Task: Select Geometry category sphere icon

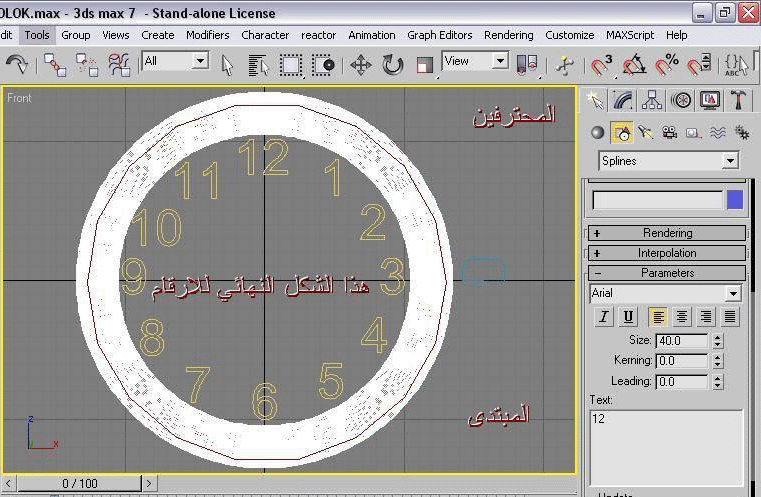Action: click(598, 133)
